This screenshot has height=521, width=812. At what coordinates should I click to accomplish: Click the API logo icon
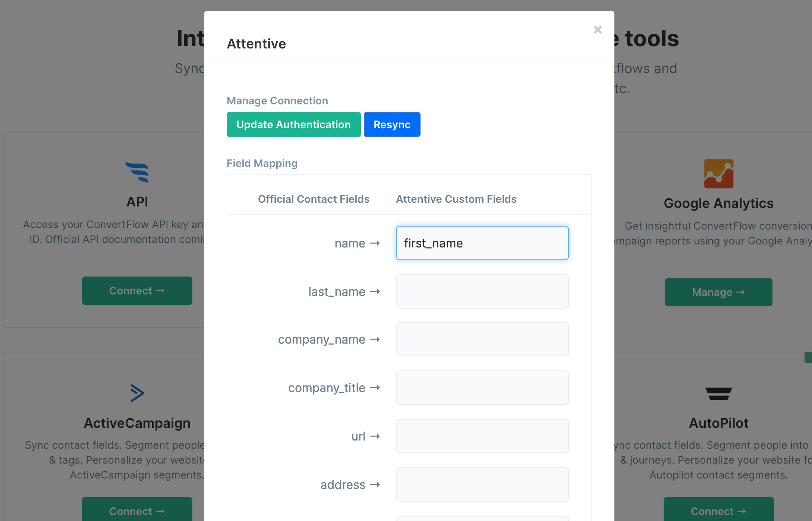[x=137, y=172]
